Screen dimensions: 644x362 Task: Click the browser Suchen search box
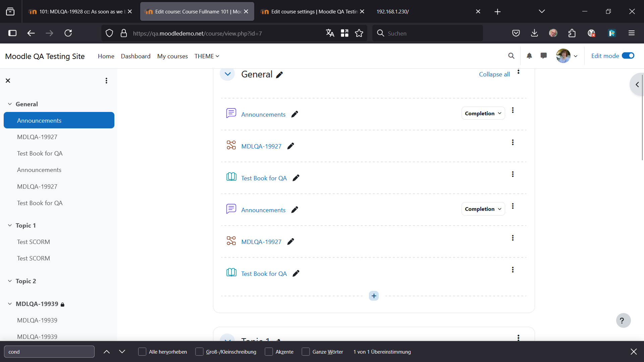(427, 33)
